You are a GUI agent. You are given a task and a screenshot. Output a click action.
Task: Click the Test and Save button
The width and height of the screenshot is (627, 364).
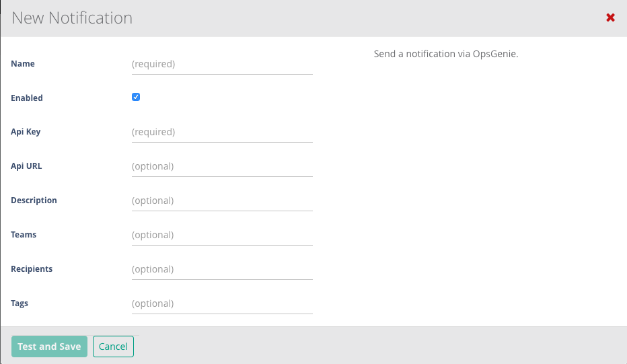point(49,347)
